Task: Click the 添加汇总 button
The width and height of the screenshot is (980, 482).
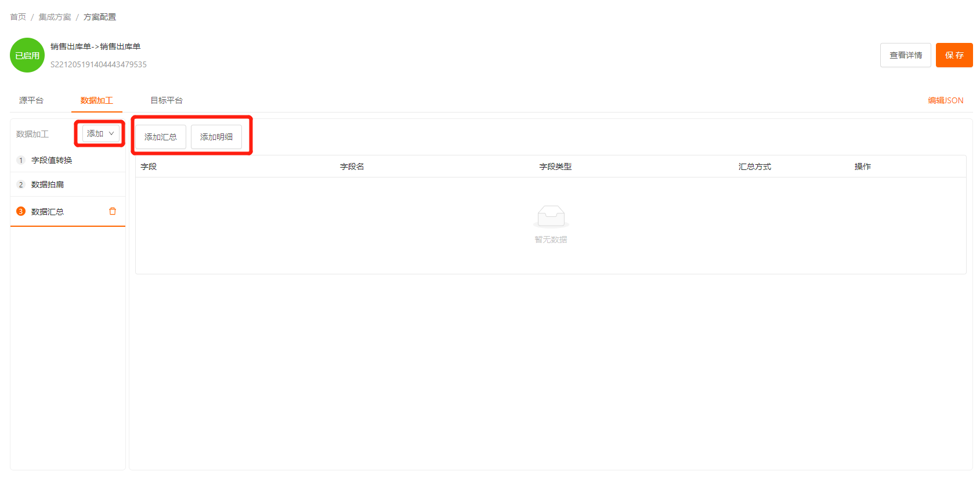Action: pos(161,137)
